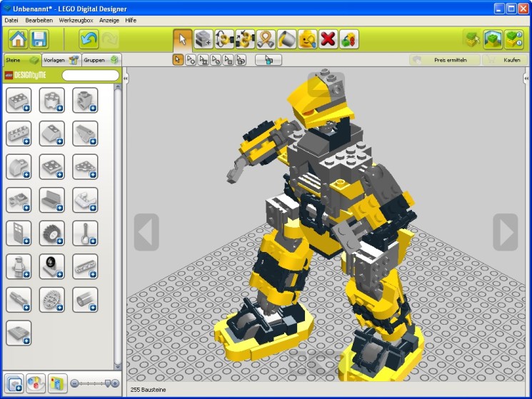532x399 pixels.
Task: Rotate camera right with arrow
Action: [x=506, y=232]
